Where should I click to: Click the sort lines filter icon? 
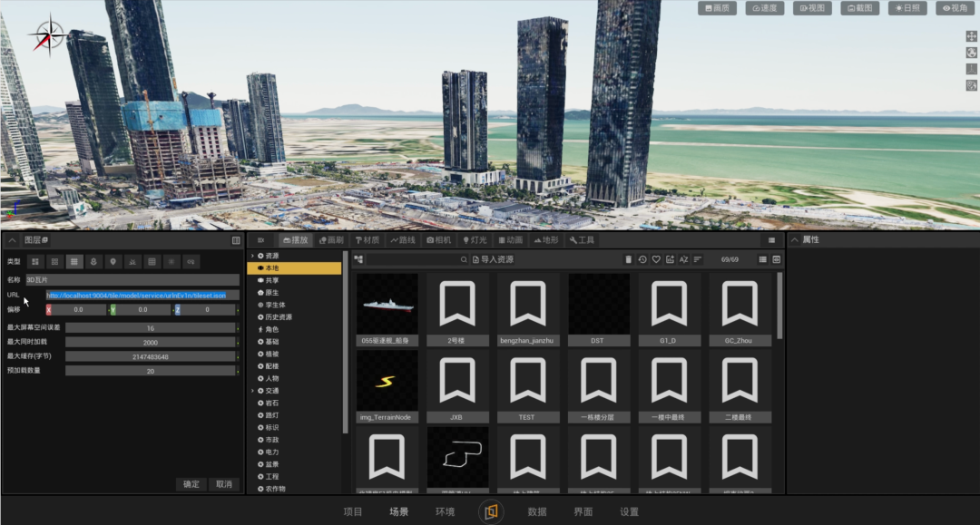point(698,259)
